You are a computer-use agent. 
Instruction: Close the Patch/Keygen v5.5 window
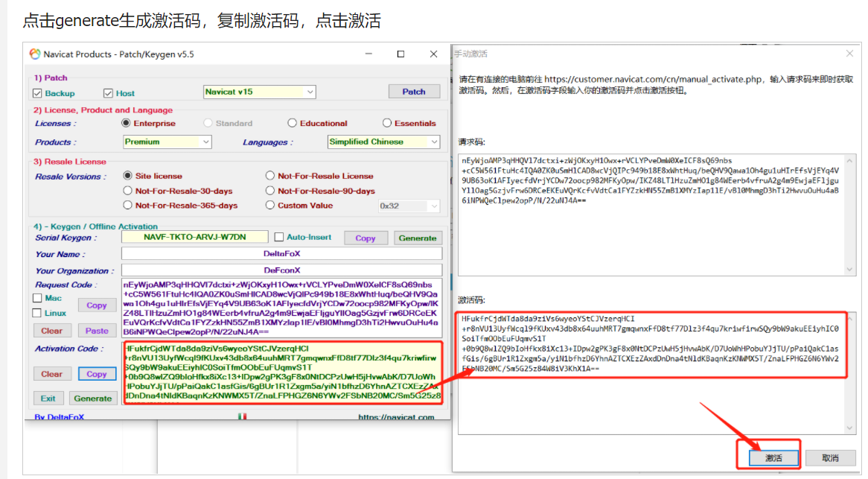tap(433, 54)
